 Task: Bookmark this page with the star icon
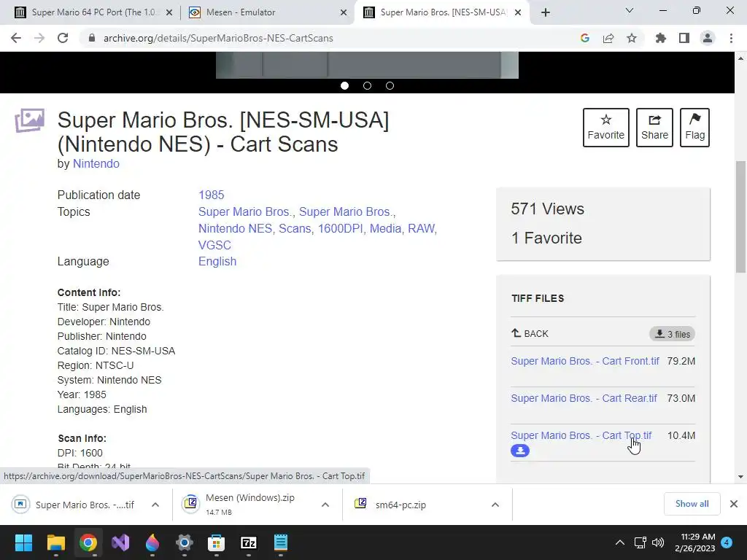point(632,38)
